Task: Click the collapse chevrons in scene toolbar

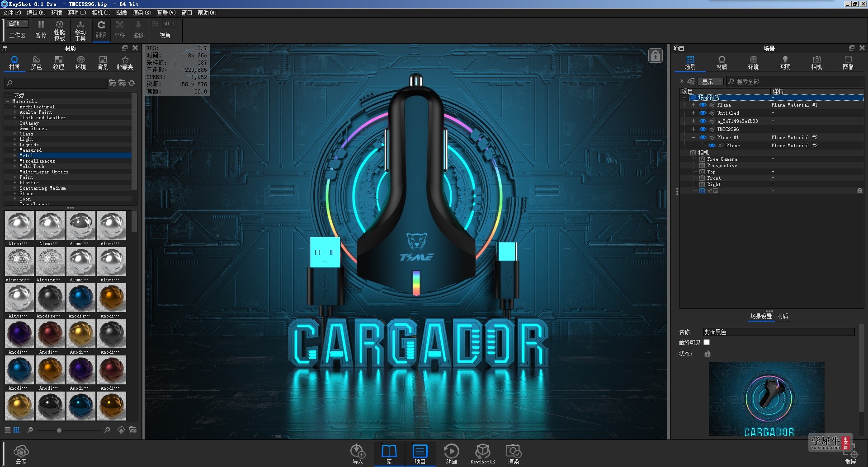Action: 682,82
